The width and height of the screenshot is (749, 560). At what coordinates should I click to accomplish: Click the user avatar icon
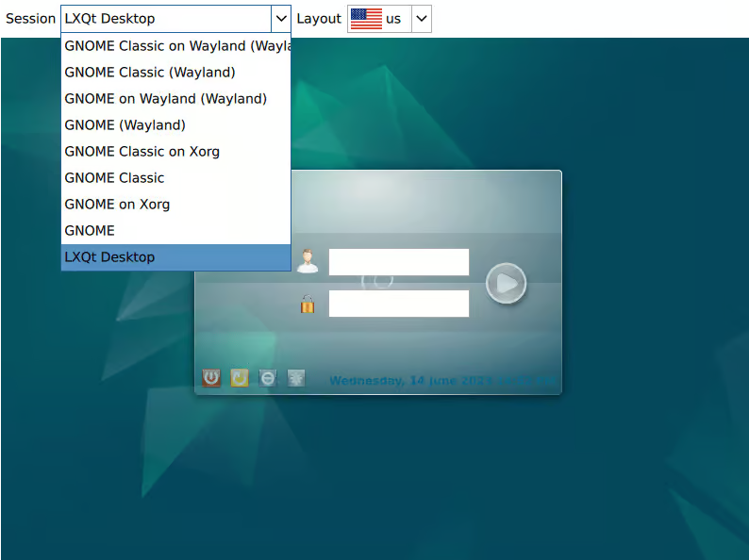[308, 261]
